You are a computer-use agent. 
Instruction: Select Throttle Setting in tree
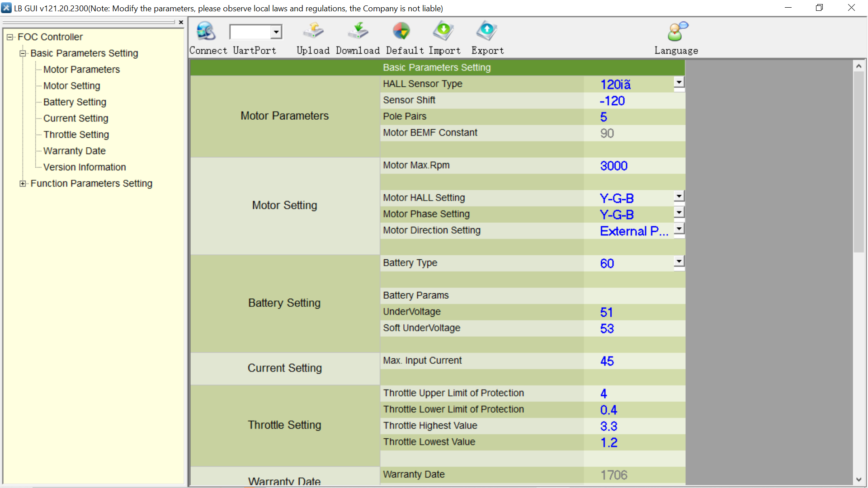click(x=76, y=135)
